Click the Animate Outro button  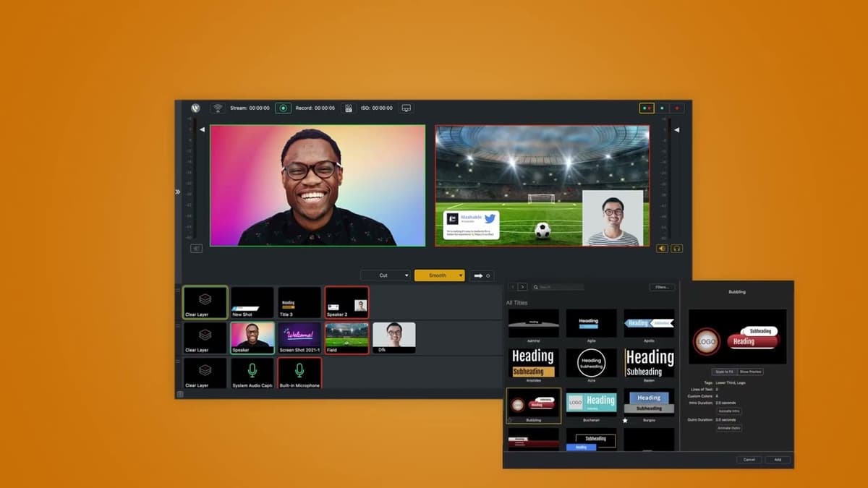(x=729, y=428)
